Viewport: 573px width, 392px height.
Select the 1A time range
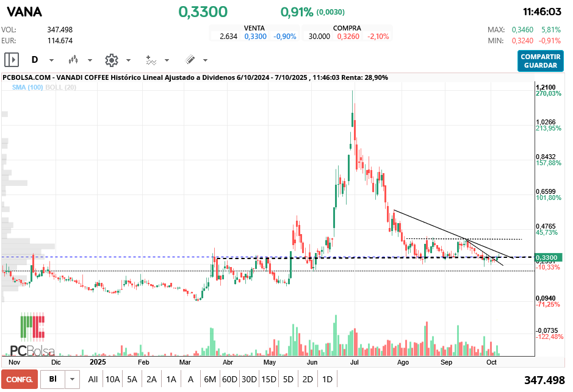171,379
